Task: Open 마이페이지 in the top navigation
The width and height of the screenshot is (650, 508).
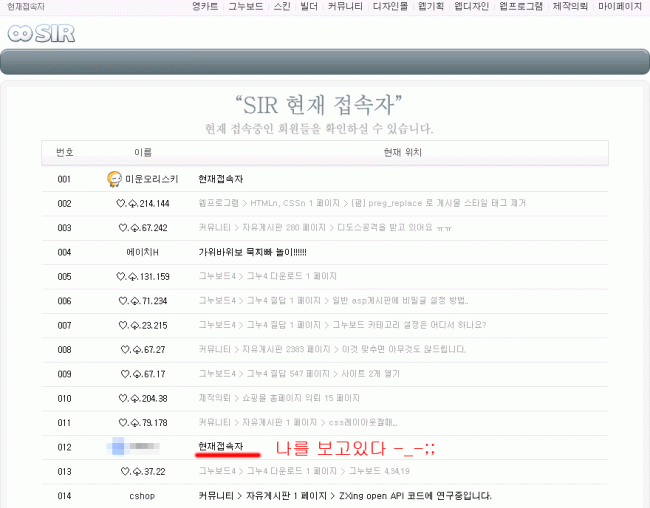Action: coord(620,7)
